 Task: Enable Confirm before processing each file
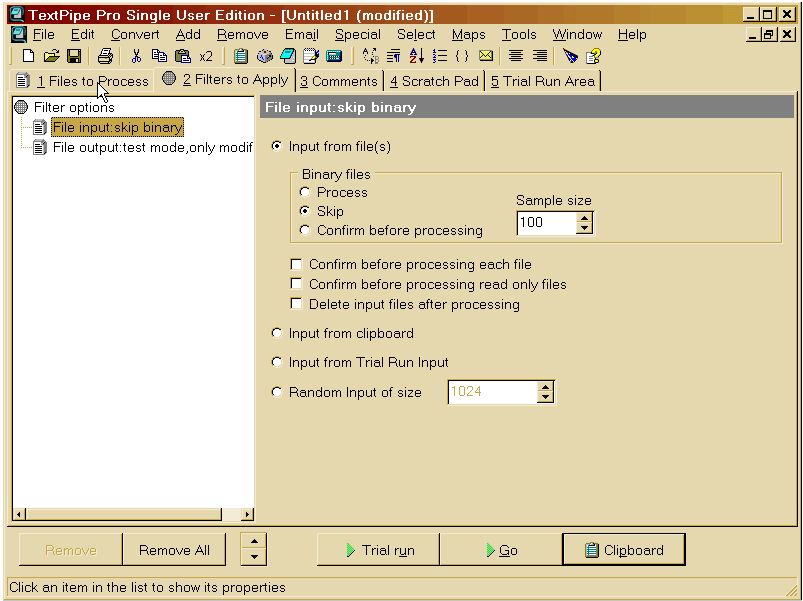(x=296, y=265)
